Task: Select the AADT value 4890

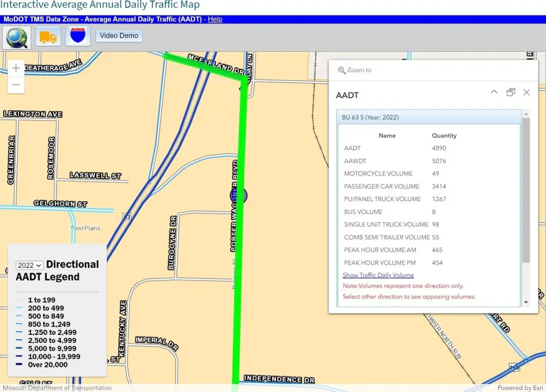Action: [439, 148]
